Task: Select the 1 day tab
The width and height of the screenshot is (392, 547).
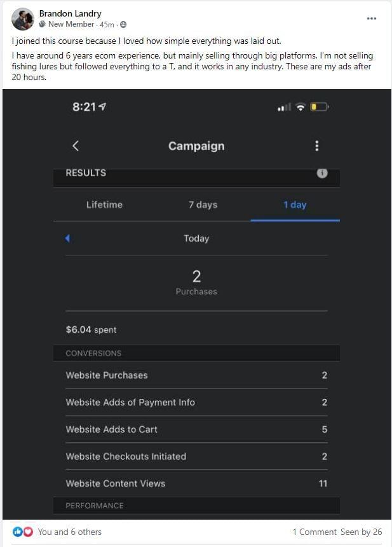Action: 295,205
